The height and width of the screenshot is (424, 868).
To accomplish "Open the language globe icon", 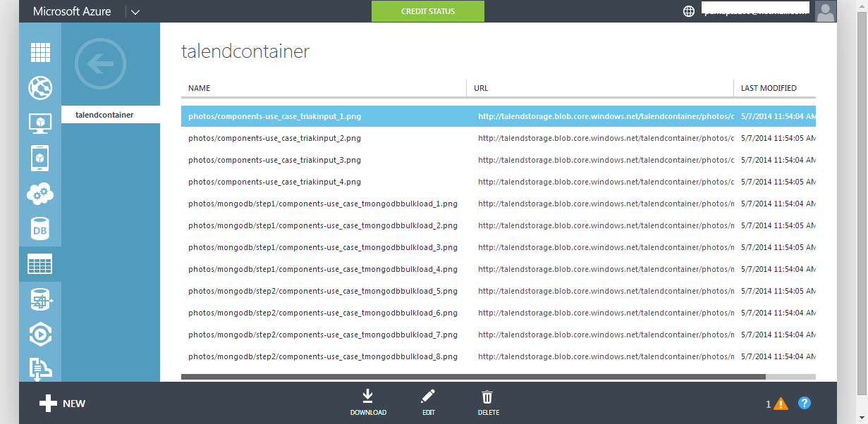I will coord(689,11).
